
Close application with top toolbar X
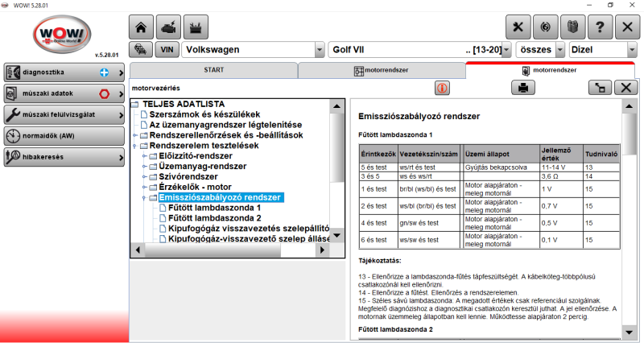628,27
